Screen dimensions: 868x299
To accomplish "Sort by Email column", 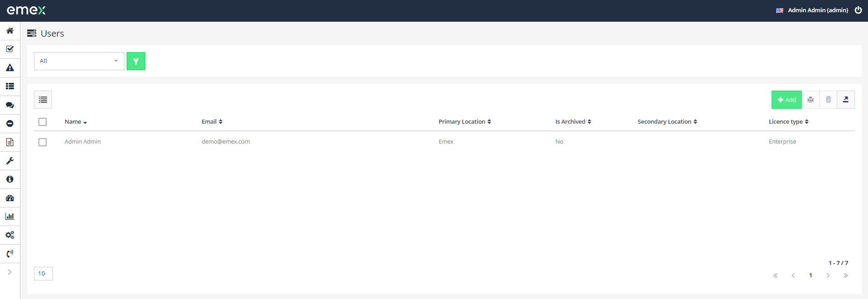I will 212,122.
